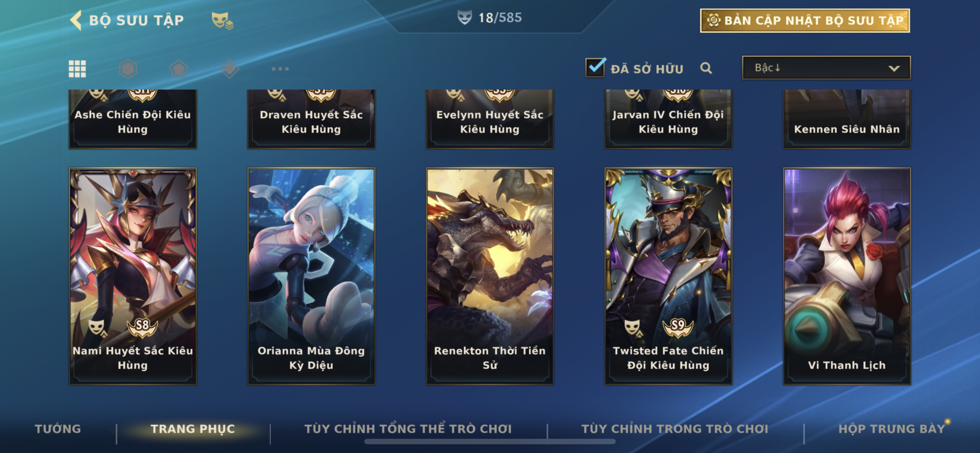Image resolution: width=980 pixels, height=453 pixels.
Task: Switch to the Tướng tab
Action: (x=58, y=429)
